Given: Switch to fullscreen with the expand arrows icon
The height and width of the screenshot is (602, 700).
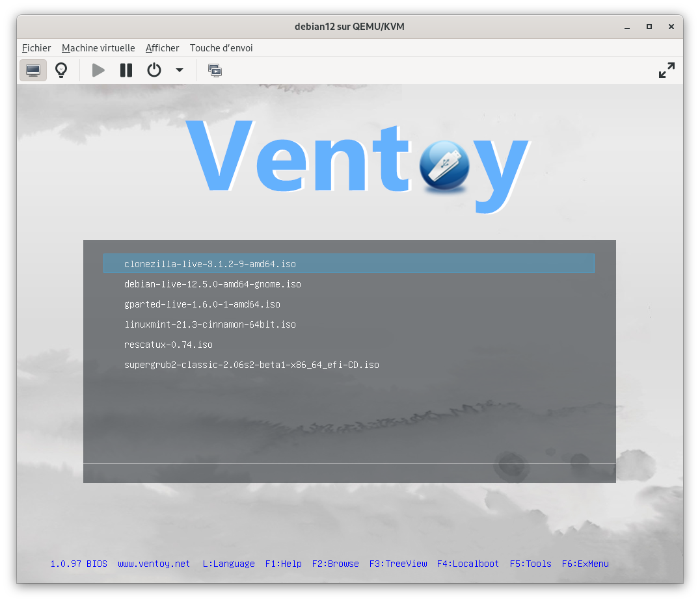Looking at the screenshot, I should click(x=667, y=70).
